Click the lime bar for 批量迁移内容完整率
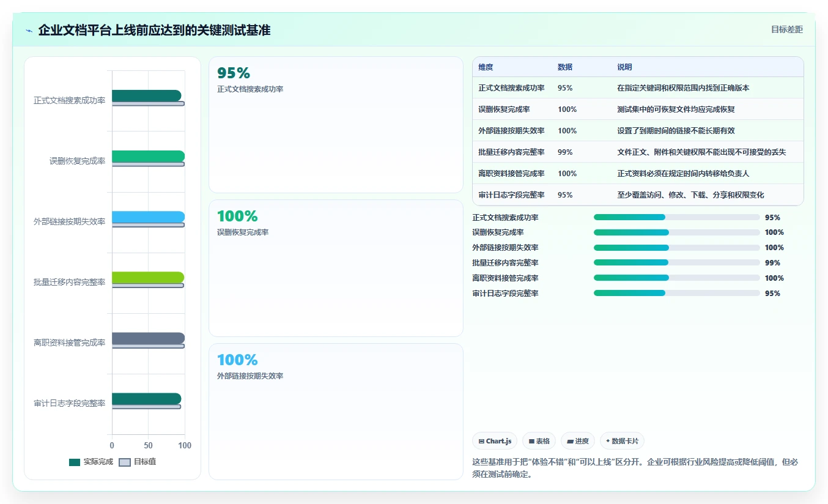The image size is (828, 504). (x=147, y=277)
